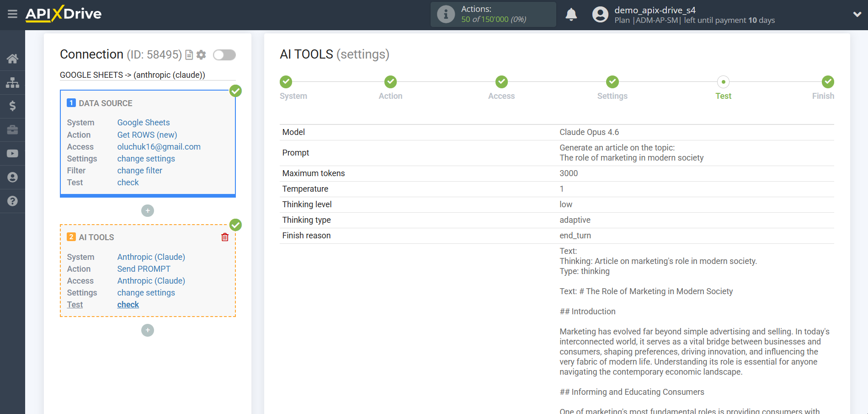Click the connection document copy icon
Viewport: 868px width, 414px height.
coord(189,55)
